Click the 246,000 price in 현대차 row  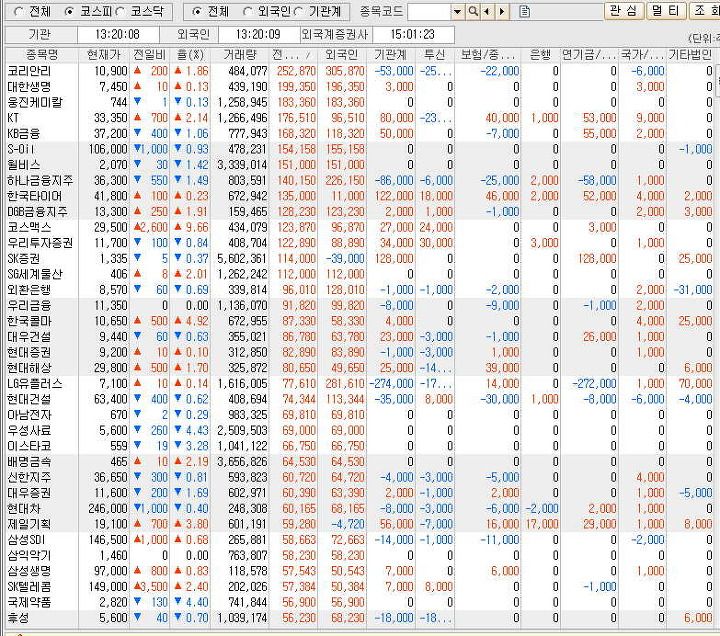coord(108,508)
